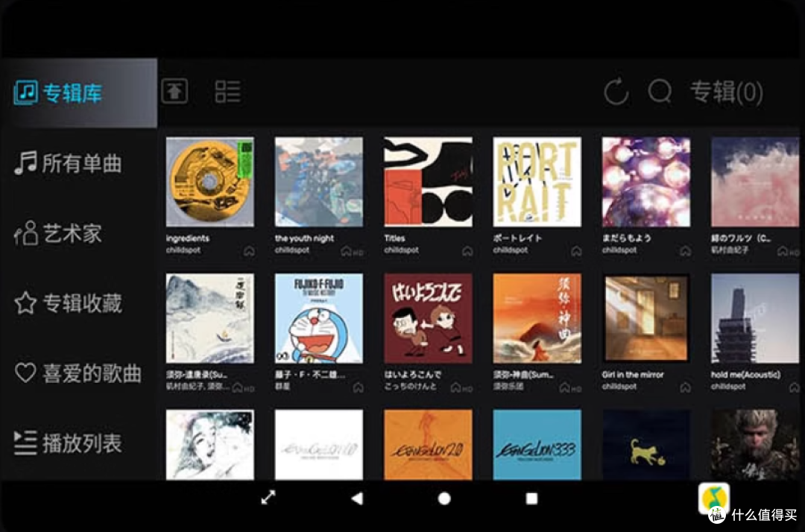Tap the Android back navigation triangle
Viewport: 805px width, 532px height.
[357, 498]
